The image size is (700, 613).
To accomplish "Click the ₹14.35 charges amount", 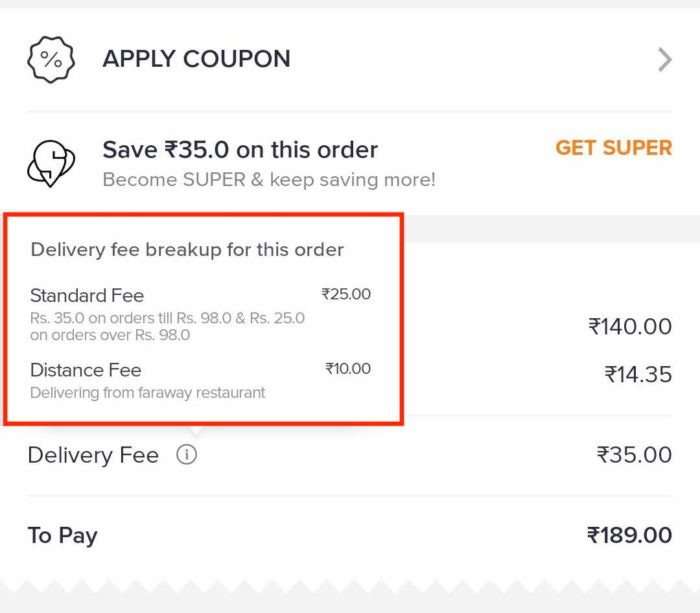I will (638, 374).
